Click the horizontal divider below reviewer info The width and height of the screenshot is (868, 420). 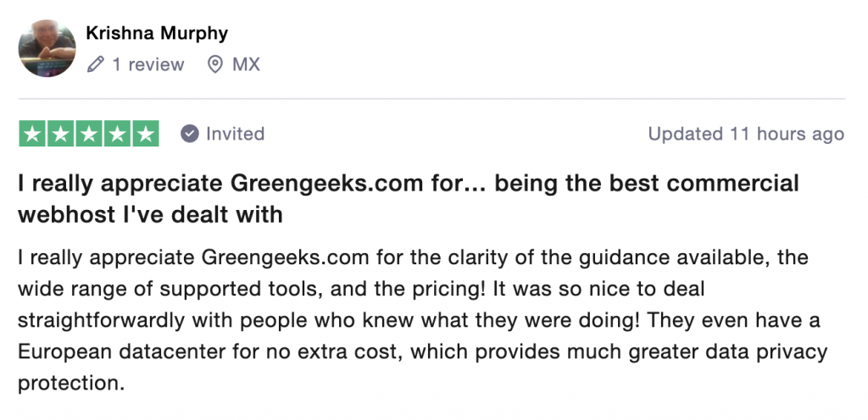click(x=432, y=99)
